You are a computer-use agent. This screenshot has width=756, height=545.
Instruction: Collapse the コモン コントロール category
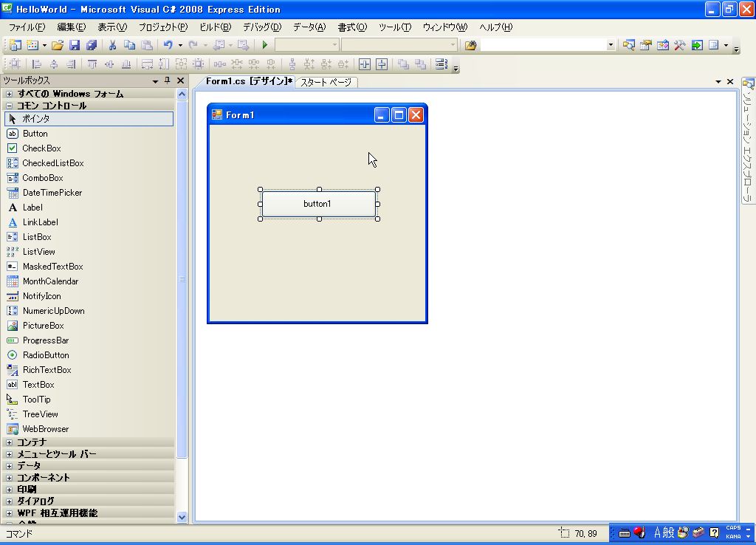[x=9, y=106]
